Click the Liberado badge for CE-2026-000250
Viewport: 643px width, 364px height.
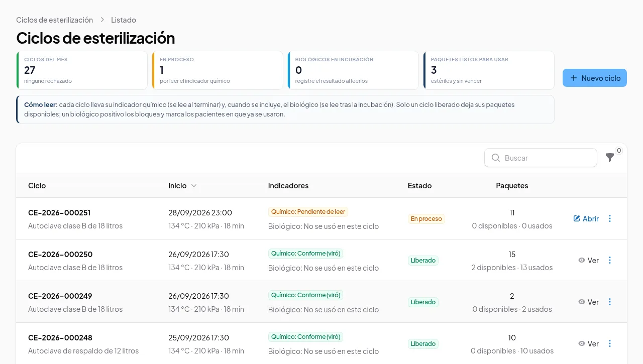423,261
